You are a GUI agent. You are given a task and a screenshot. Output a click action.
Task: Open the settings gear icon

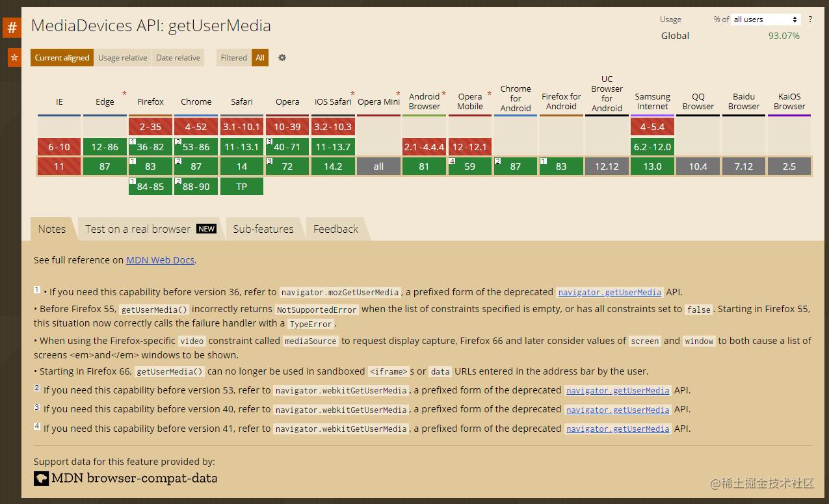tap(282, 57)
